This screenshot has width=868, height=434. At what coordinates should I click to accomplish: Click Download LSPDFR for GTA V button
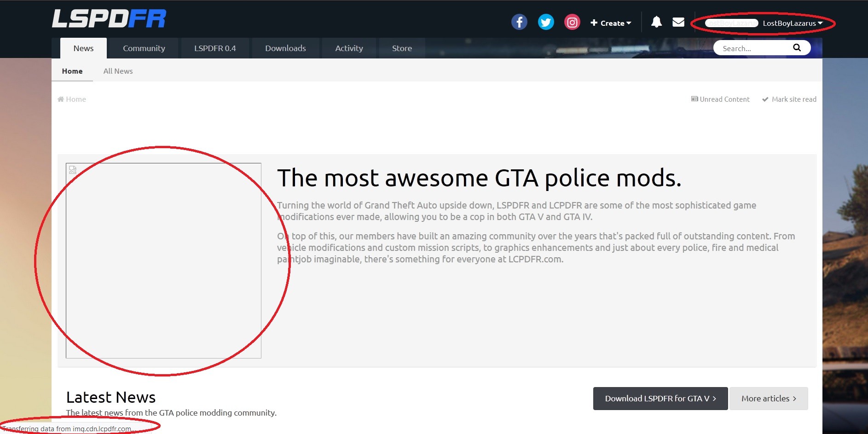coord(660,399)
